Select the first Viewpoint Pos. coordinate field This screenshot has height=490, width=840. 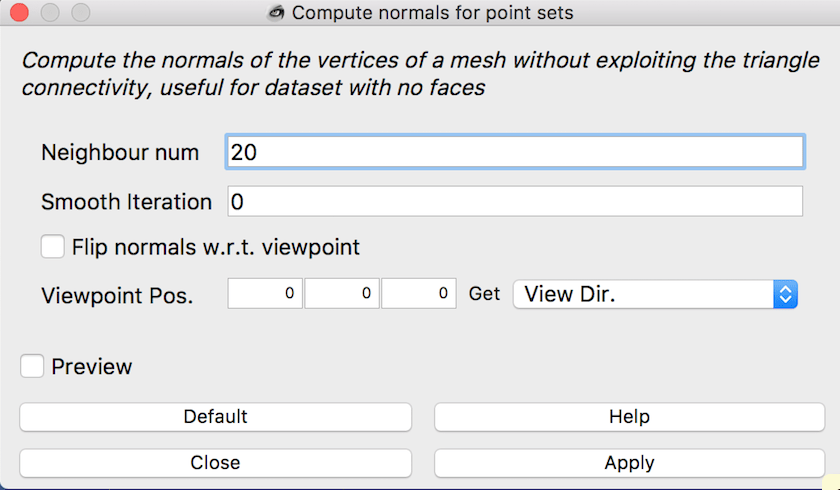(x=265, y=293)
